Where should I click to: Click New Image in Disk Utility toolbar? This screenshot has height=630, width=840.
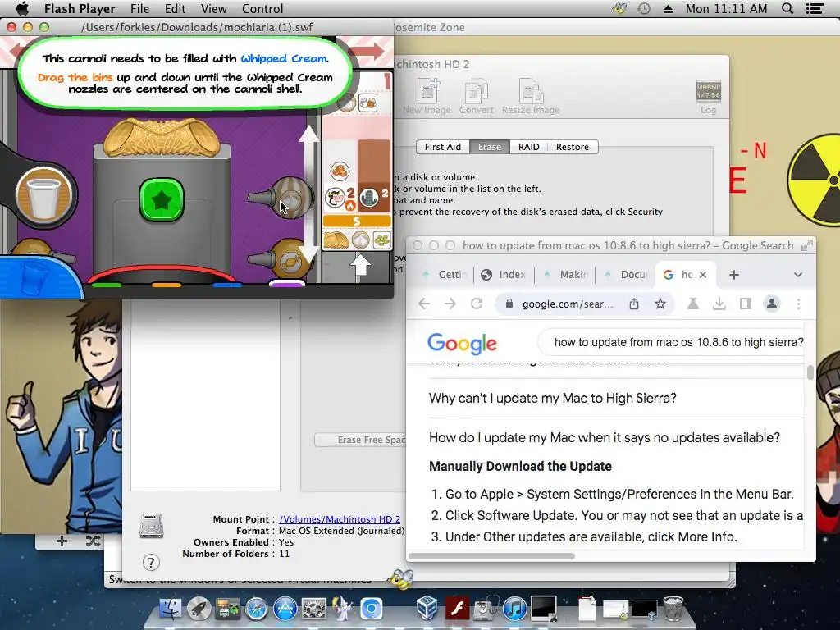point(427,97)
